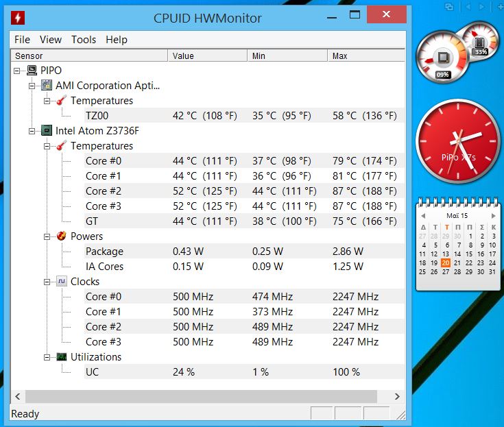The height and width of the screenshot is (427, 504).
Task: Select clock row Core #1 with Min 373 MHz
Action: 244,311
